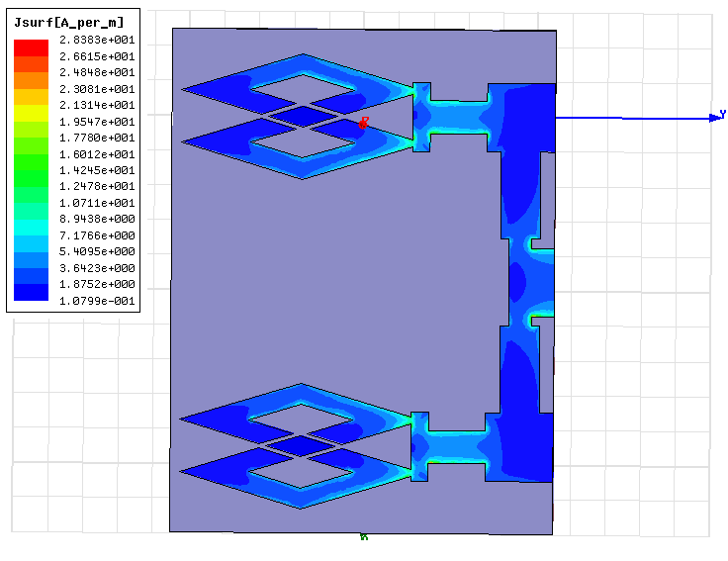Image resolution: width=728 pixels, height=561 pixels.
Task: Click the green axis marker below the substrate
Action: (x=364, y=536)
